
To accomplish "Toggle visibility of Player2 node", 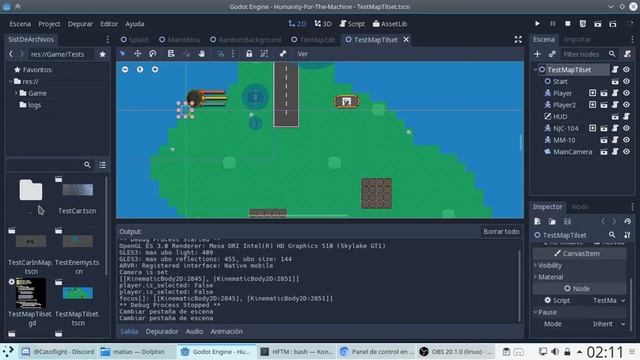I will [x=626, y=105].
